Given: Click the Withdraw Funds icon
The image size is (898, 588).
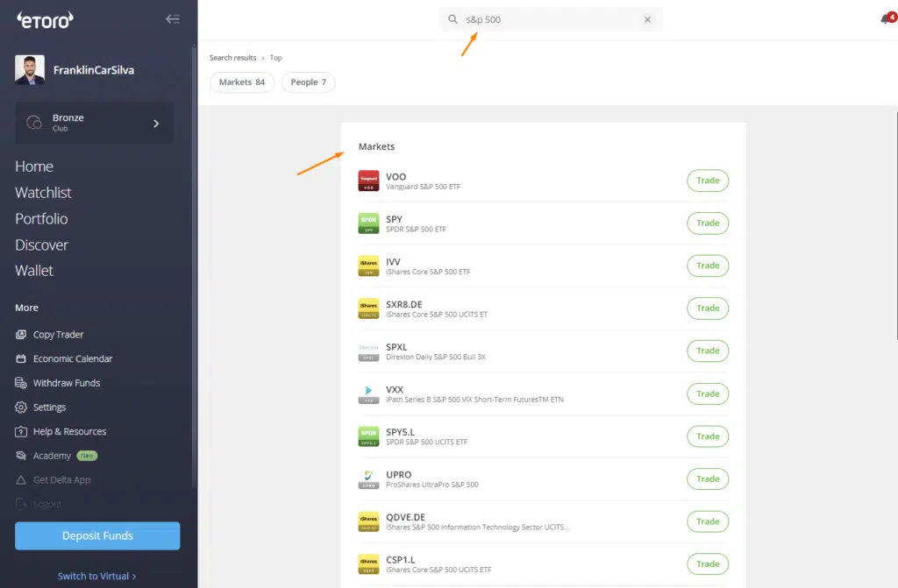Looking at the screenshot, I should click(21, 383).
